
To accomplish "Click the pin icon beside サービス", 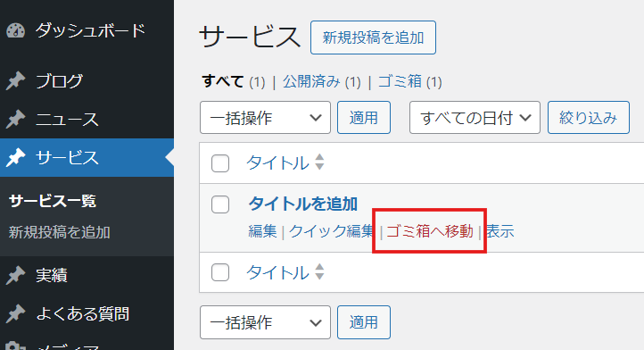I will 15,157.
